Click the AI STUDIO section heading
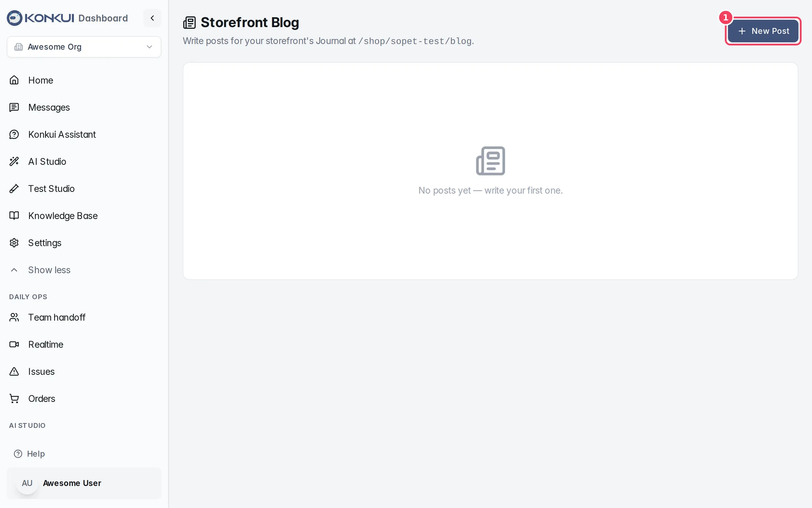Screen dimensions: 812x508 (x=27, y=425)
